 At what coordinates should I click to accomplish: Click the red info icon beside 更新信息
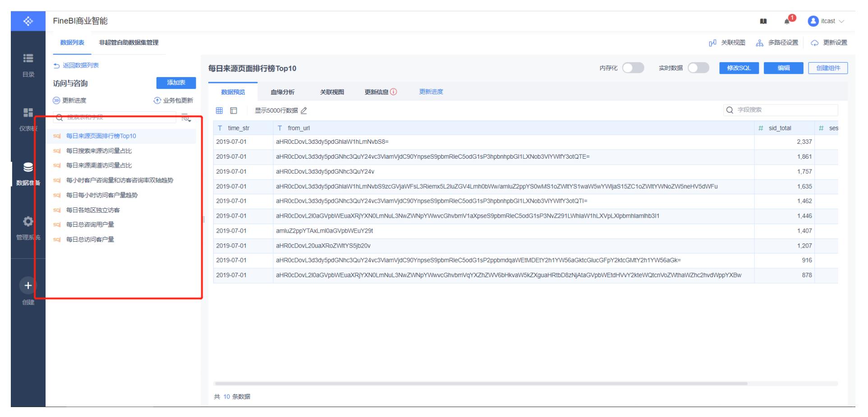point(394,92)
